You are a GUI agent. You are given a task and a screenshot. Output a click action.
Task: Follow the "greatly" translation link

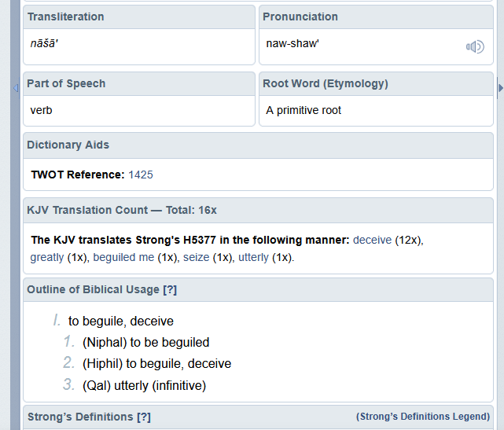(x=47, y=257)
